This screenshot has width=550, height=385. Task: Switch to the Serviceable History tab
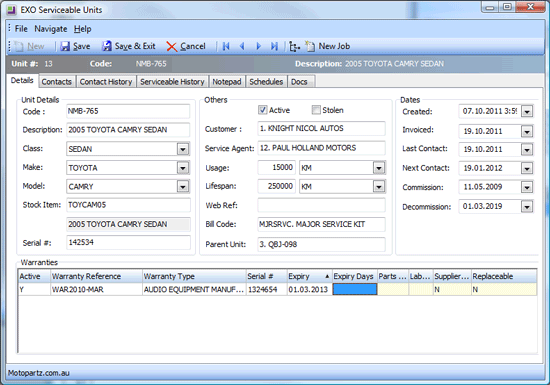click(x=172, y=82)
